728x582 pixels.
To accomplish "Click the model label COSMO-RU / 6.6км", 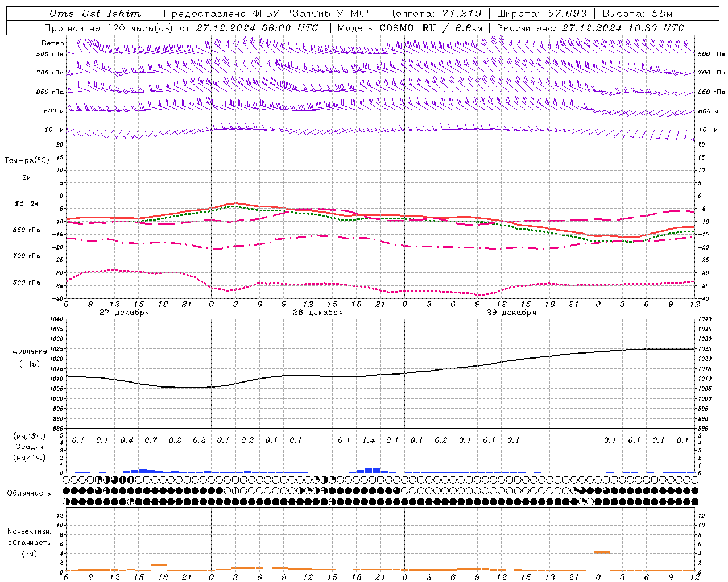I will tap(431, 28).
